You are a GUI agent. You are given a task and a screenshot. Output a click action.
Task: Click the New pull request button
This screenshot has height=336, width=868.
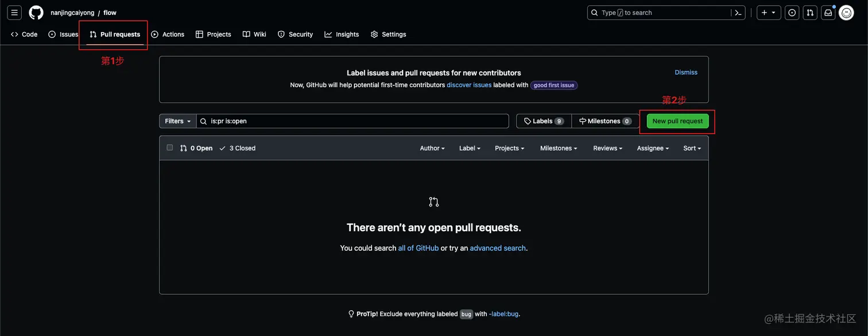678,121
